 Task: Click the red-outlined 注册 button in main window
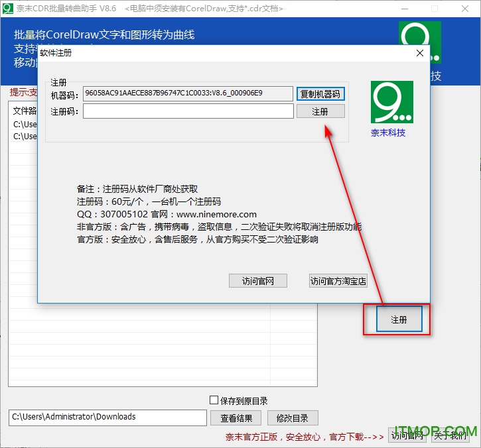[x=399, y=319]
